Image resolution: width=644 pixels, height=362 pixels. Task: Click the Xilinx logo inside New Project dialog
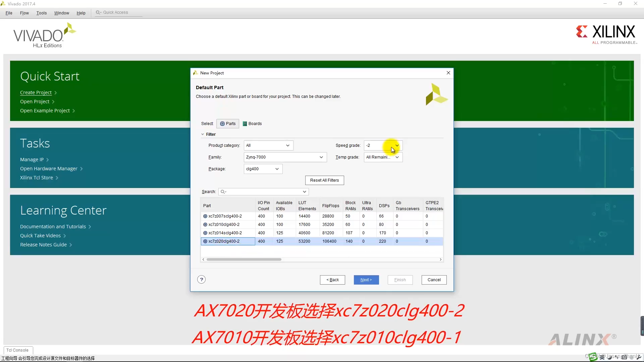pyautogui.click(x=436, y=95)
